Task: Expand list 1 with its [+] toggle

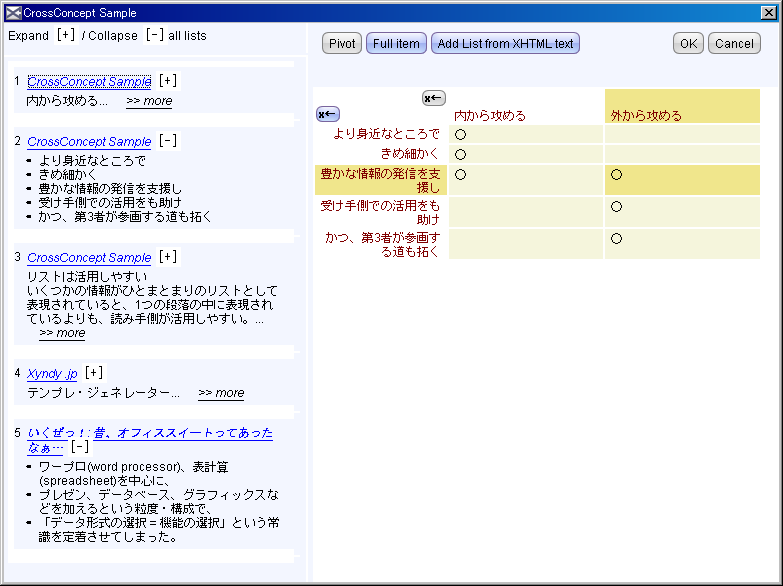Action: (168, 81)
